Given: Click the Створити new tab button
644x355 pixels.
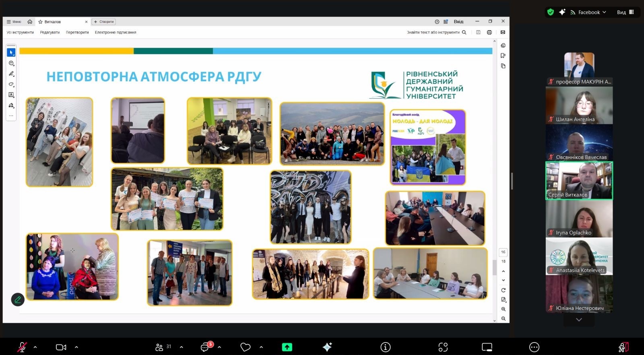Looking at the screenshot, I should click(x=104, y=22).
